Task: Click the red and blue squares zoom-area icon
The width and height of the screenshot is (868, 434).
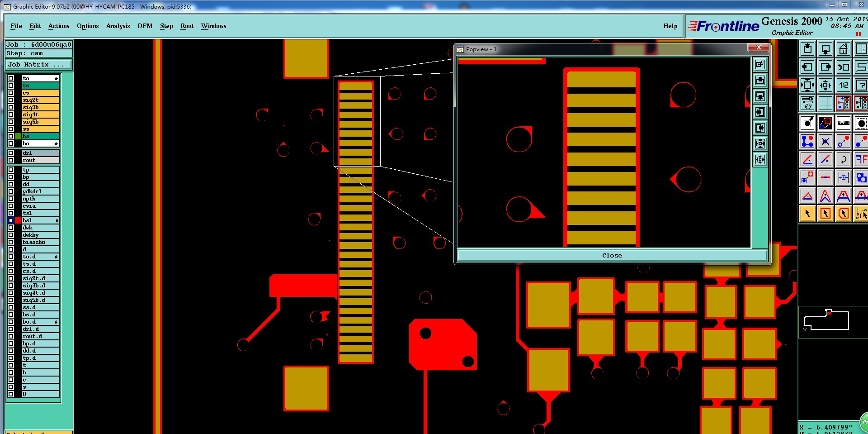Action: 826,123
